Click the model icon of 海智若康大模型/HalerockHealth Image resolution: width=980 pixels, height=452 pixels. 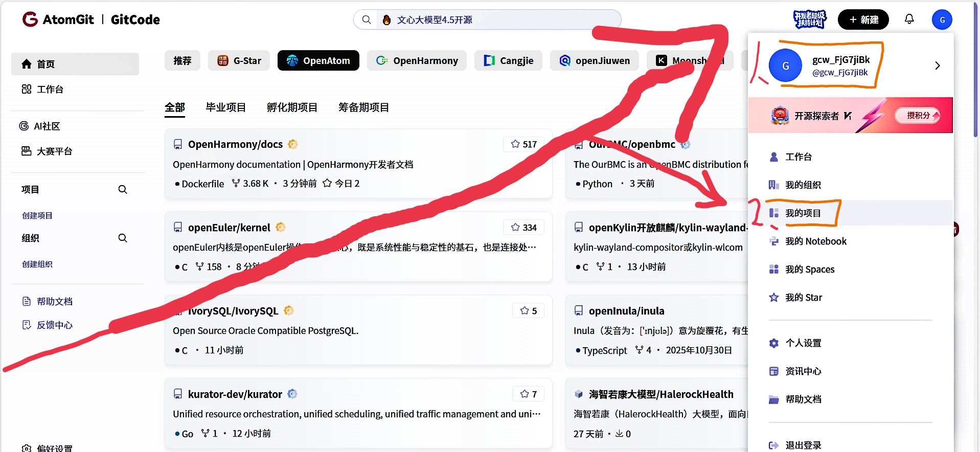point(579,394)
